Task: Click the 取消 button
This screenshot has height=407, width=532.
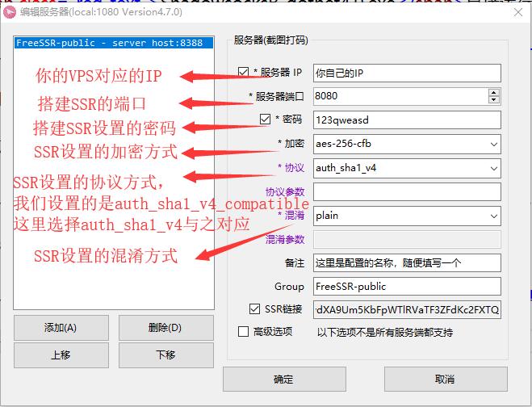Action: click(x=444, y=379)
